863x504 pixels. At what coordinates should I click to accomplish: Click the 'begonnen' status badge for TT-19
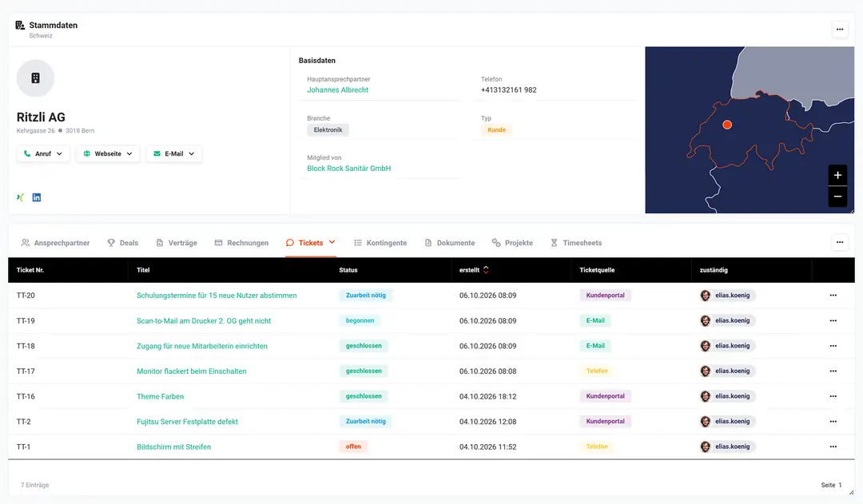point(360,321)
